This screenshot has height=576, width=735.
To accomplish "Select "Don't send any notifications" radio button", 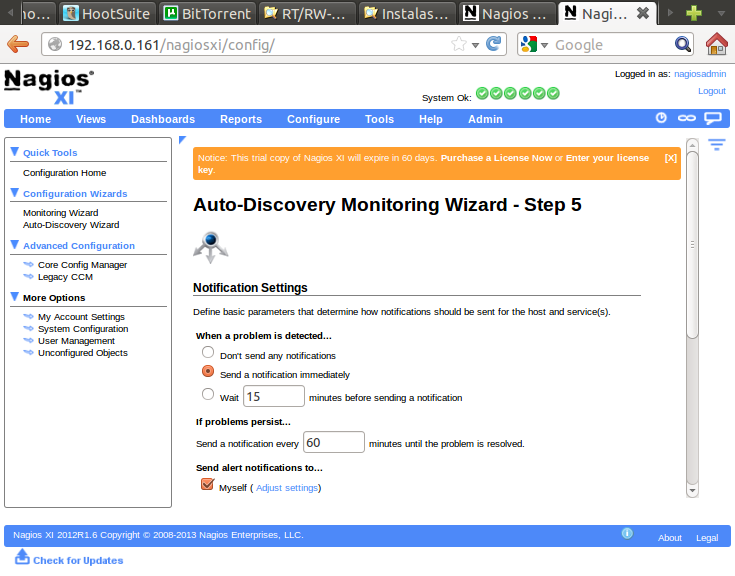I will click(x=208, y=353).
